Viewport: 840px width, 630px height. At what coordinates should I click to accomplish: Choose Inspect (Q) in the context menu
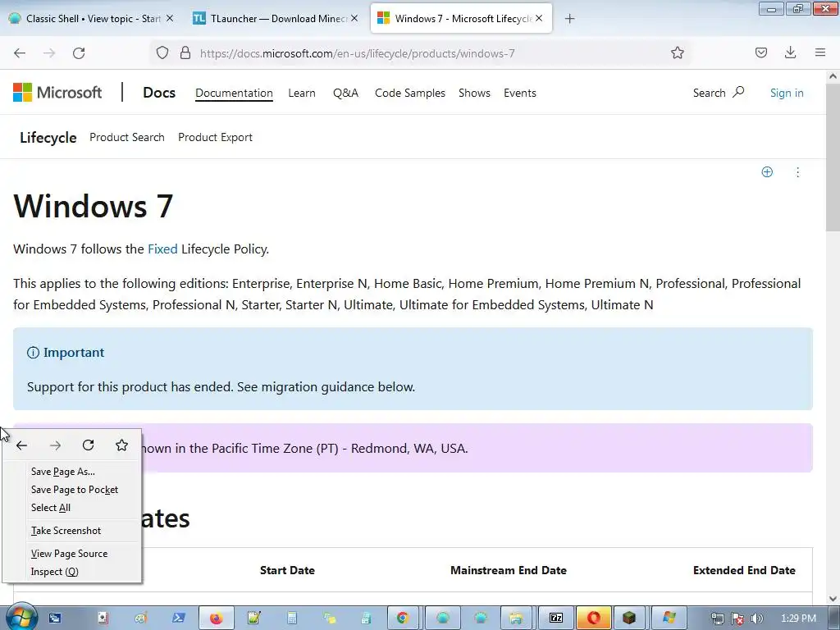coord(55,572)
